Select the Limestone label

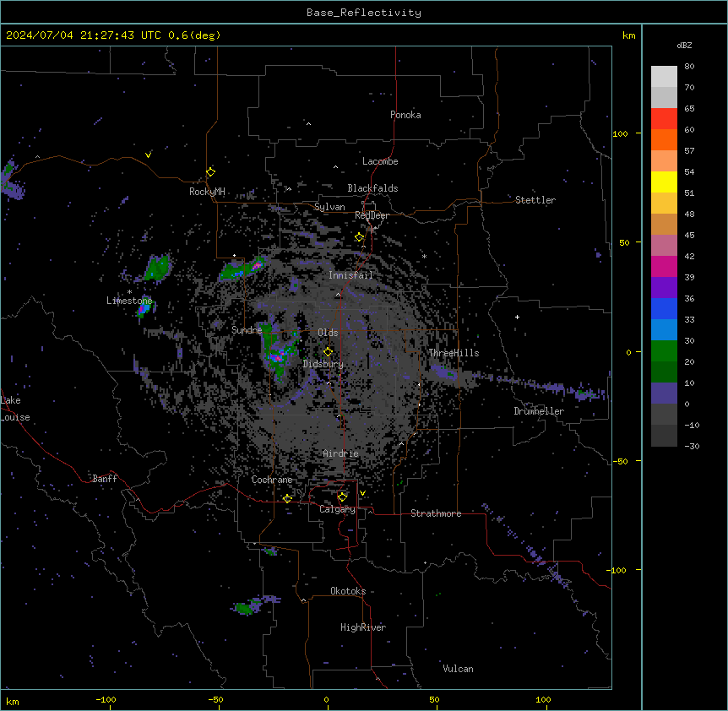[129, 301]
